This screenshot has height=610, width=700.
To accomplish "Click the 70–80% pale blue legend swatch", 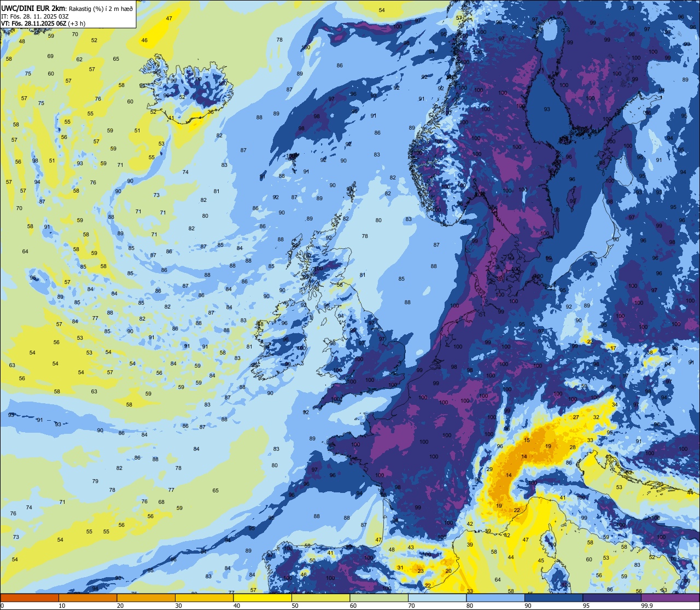I will tap(437, 597).
